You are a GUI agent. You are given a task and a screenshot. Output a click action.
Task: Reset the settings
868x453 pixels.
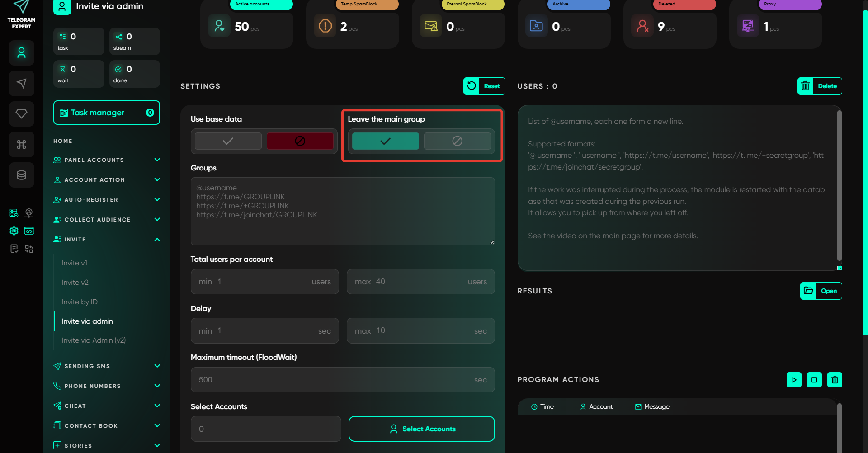(484, 86)
